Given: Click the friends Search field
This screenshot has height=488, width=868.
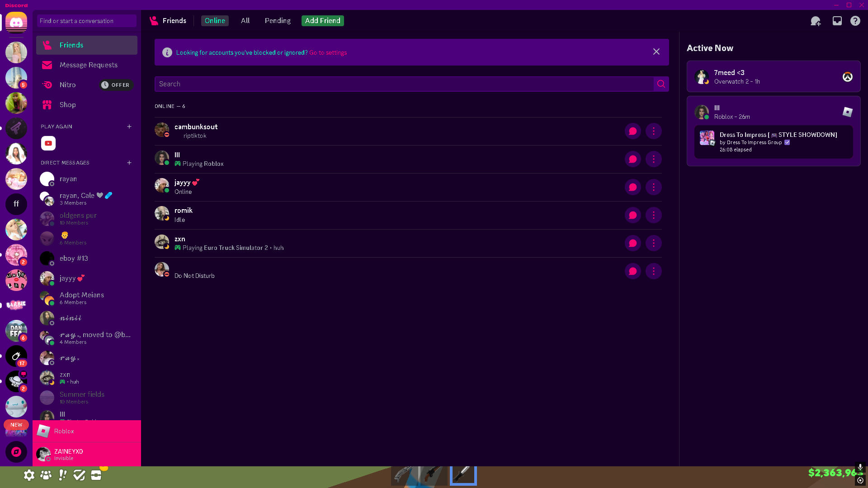Looking at the screenshot, I should coord(402,84).
